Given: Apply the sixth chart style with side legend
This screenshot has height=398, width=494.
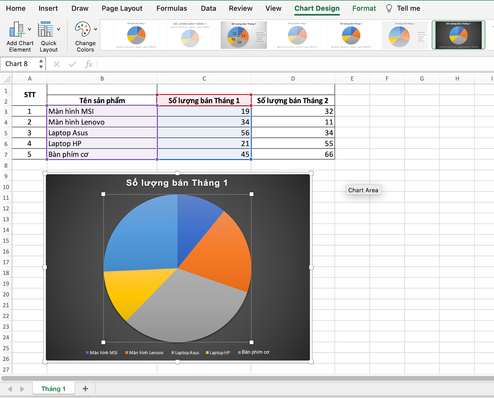Looking at the screenshot, I should [x=405, y=35].
